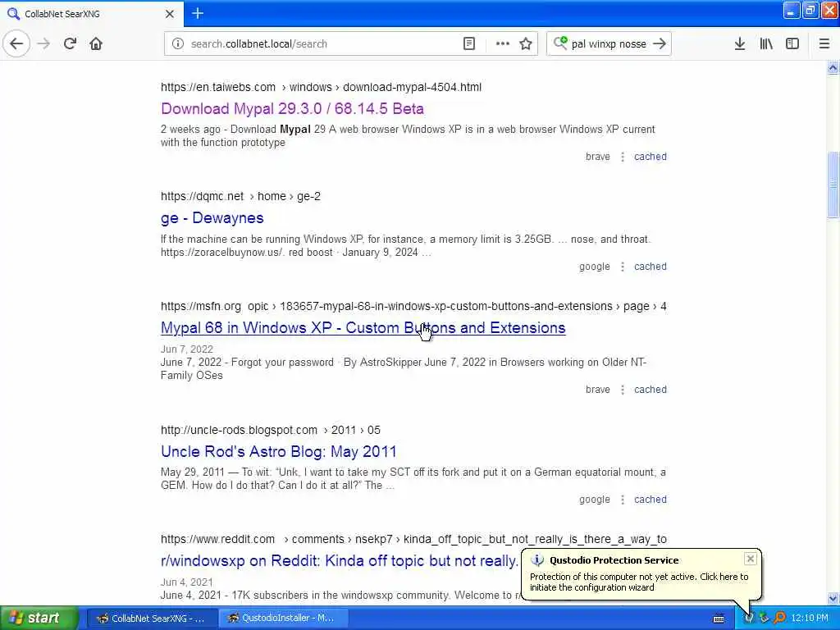Open the library bookmarks menu
The height and width of the screenshot is (630, 840).
766,44
